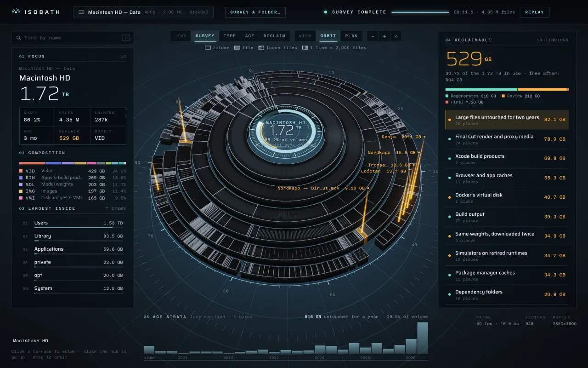
Task: Click the Nordkapp — Dir_ut.mov 9.10 GB label
Action: click(x=321, y=188)
